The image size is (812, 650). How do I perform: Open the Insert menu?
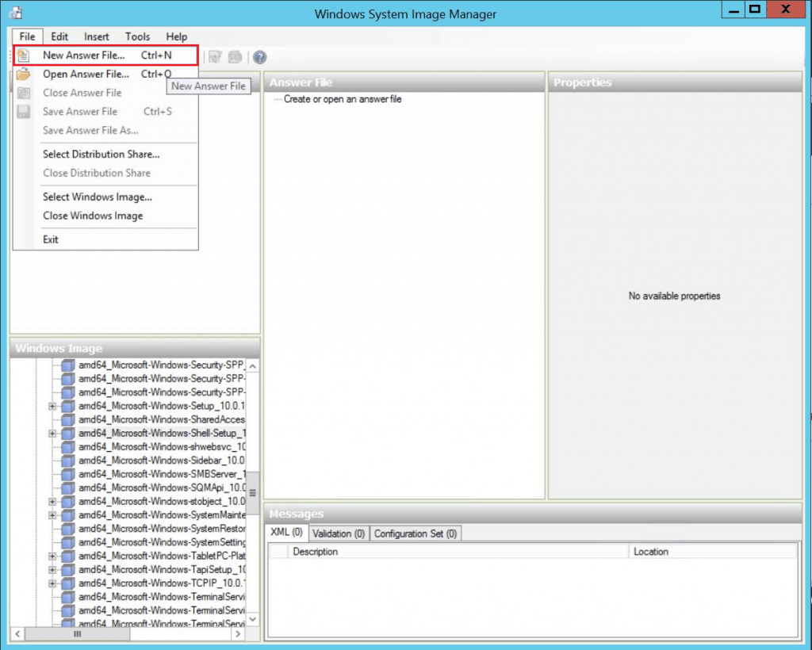pos(97,36)
